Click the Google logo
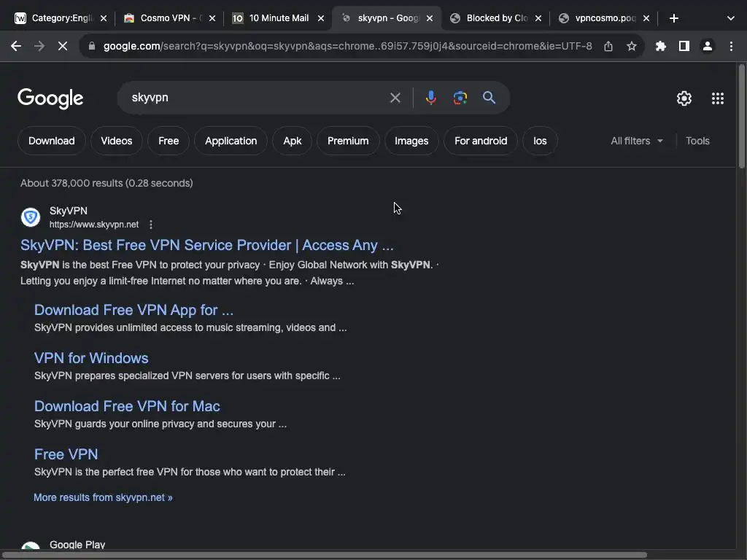Screen dimensions: 747x560 pyautogui.click(x=50, y=98)
